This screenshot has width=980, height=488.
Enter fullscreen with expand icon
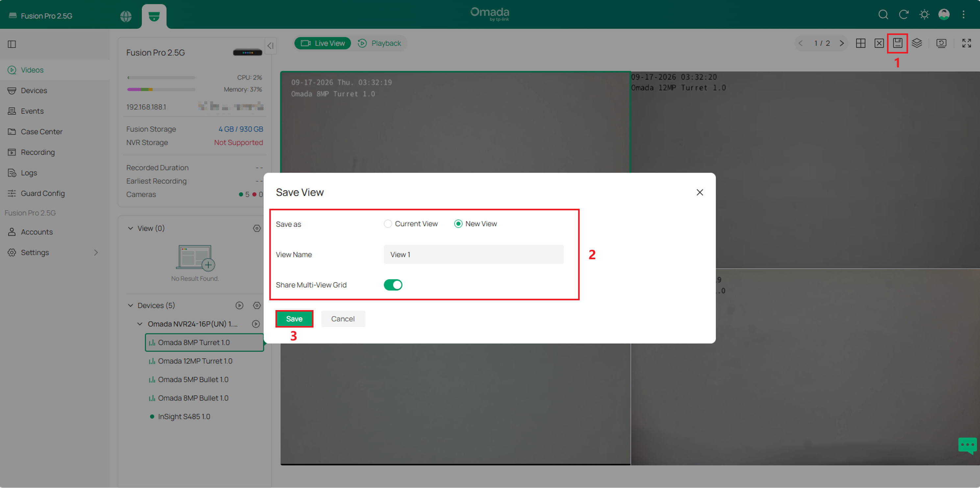pyautogui.click(x=966, y=43)
